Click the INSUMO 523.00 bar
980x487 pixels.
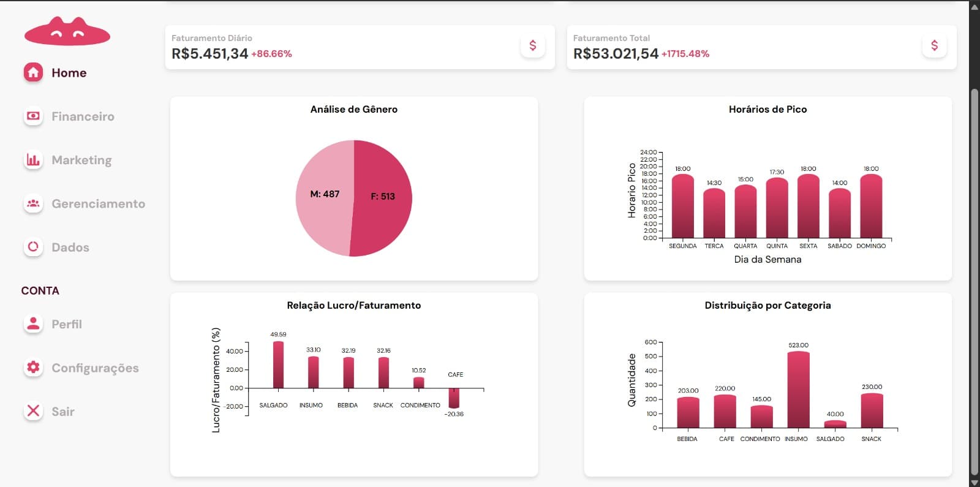click(798, 390)
